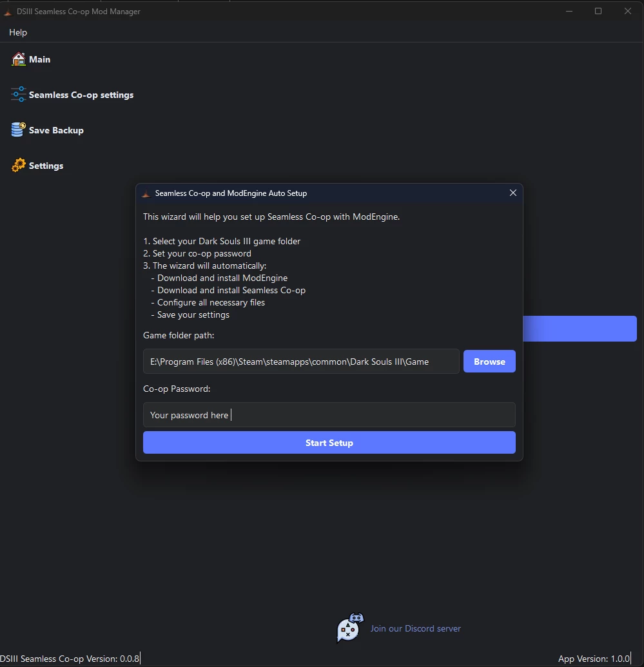The width and height of the screenshot is (644, 667).
Task: Start the automatic setup
Action: coord(329,442)
